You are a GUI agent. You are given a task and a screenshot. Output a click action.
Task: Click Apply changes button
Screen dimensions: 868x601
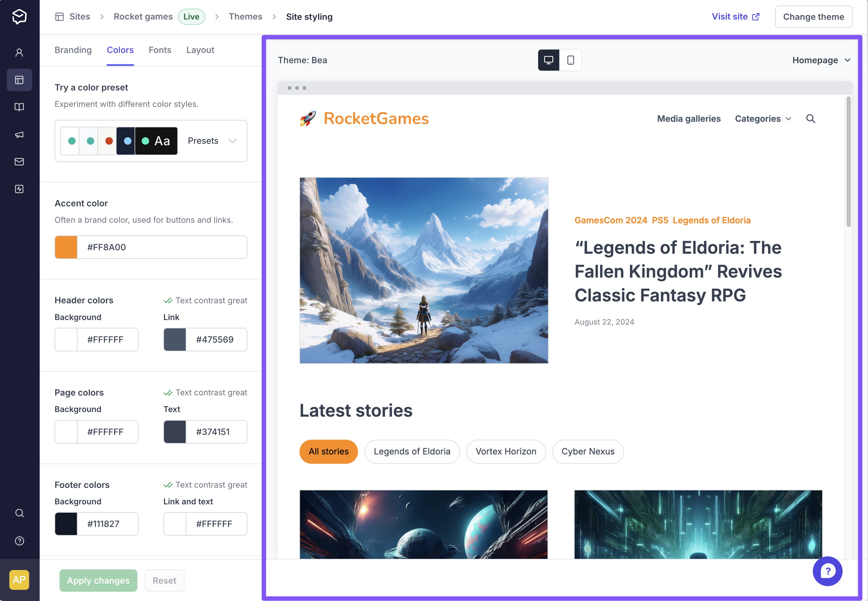pyautogui.click(x=98, y=580)
